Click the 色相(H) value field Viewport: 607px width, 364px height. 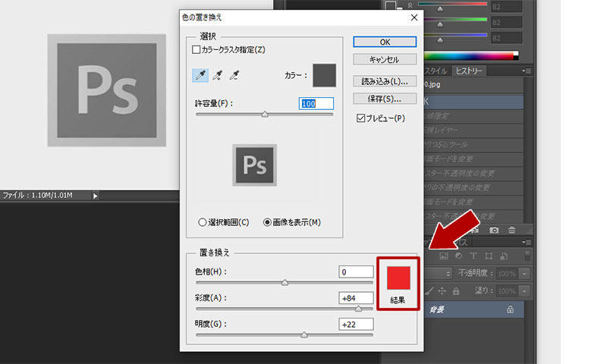point(356,272)
